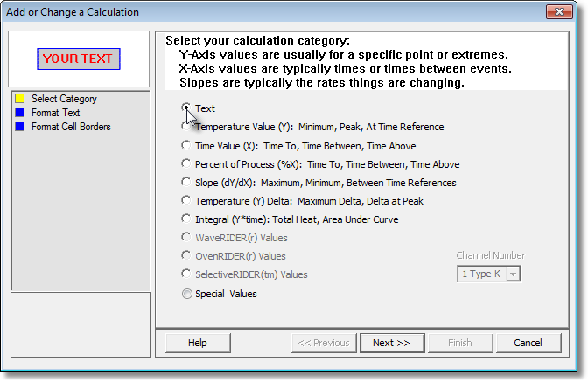Select Integral (Y*time) option

point(186,219)
